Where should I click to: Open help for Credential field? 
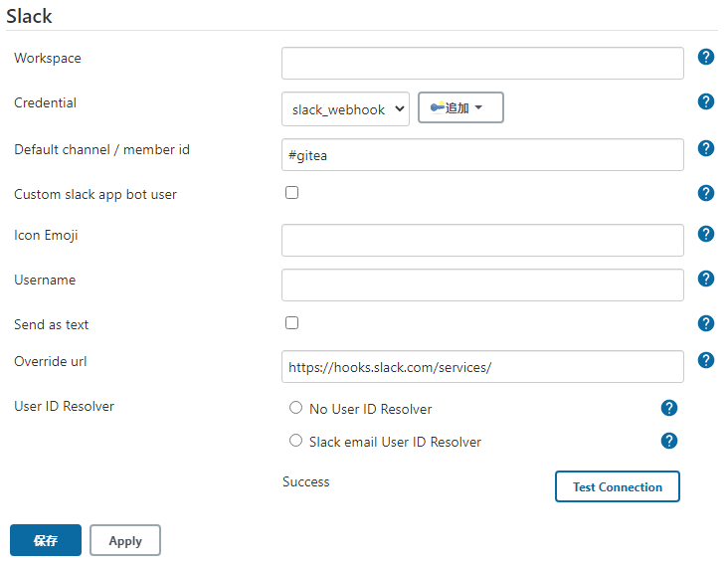[706, 101]
